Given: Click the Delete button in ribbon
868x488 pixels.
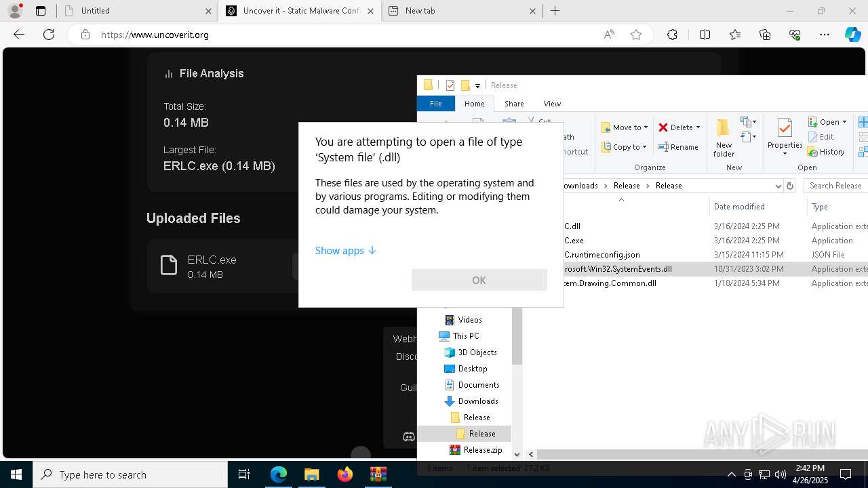Looking at the screenshot, I should [x=675, y=127].
